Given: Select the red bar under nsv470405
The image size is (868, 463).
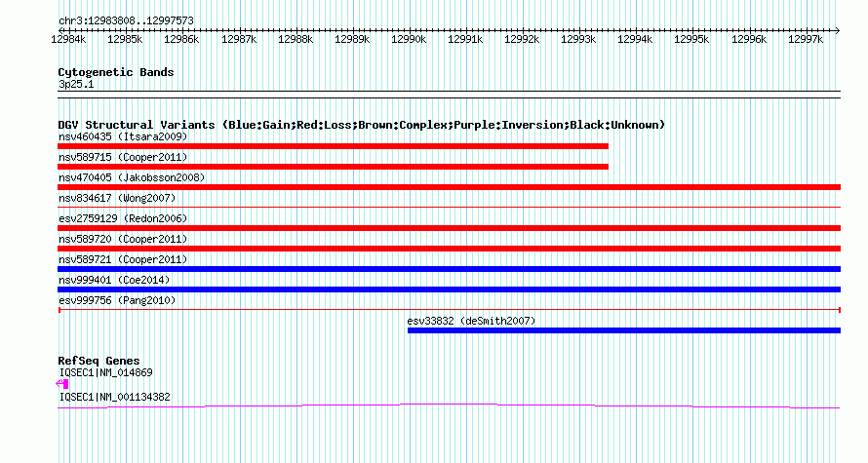Looking at the screenshot, I should (x=449, y=187).
